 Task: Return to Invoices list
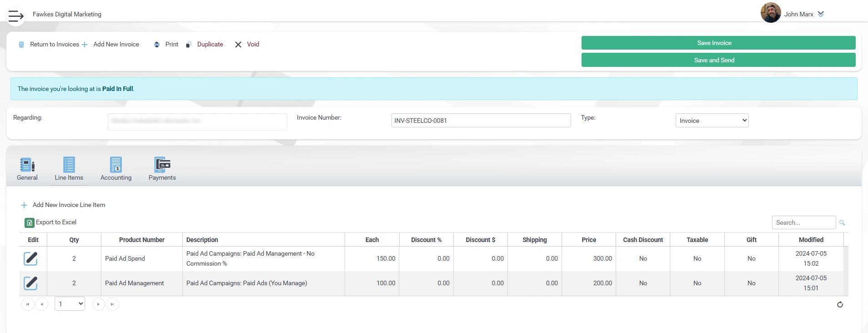click(55, 44)
